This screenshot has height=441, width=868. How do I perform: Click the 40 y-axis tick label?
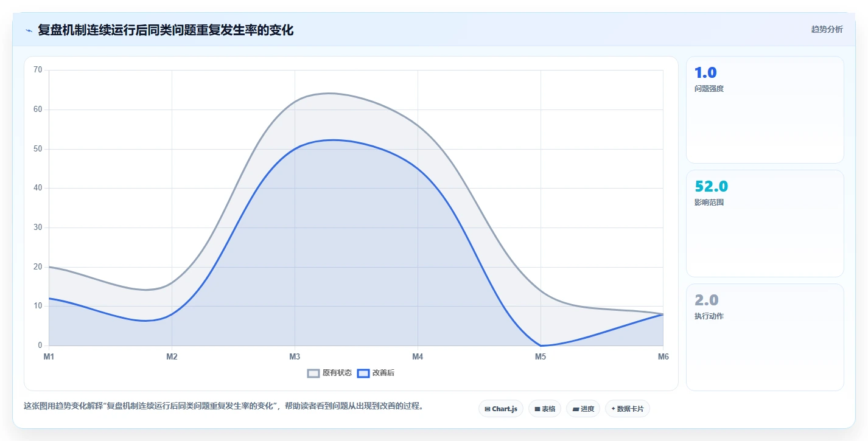pyautogui.click(x=38, y=188)
